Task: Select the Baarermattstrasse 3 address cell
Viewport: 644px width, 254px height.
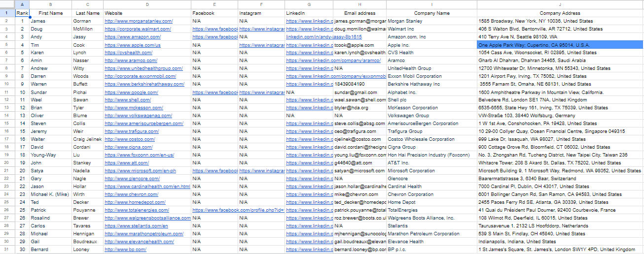Action: [560, 179]
